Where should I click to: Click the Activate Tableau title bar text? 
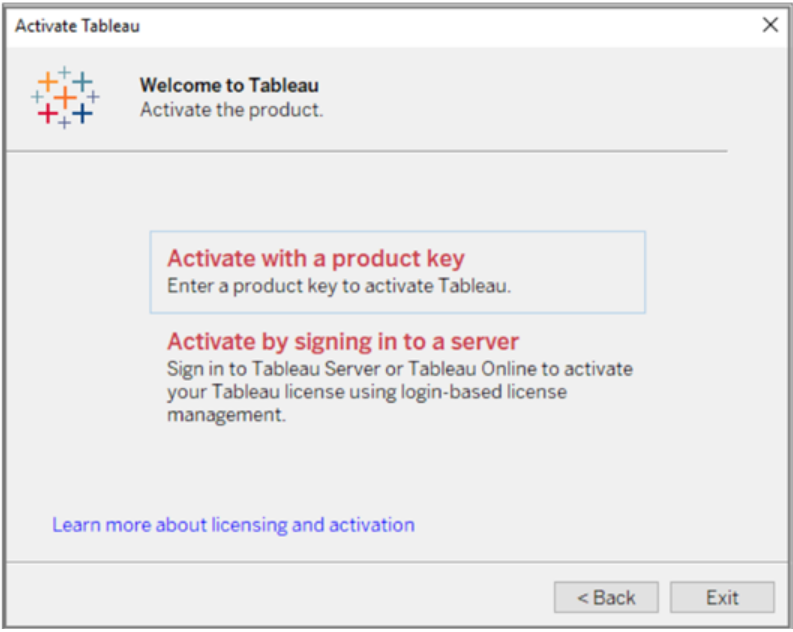pyautogui.click(x=77, y=26)
